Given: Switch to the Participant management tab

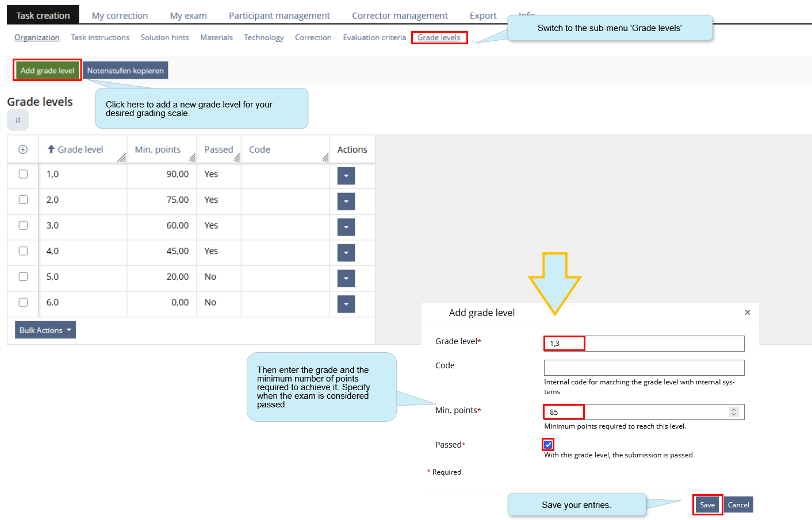Looking at the screenshot, I should [x=279, y=16].
